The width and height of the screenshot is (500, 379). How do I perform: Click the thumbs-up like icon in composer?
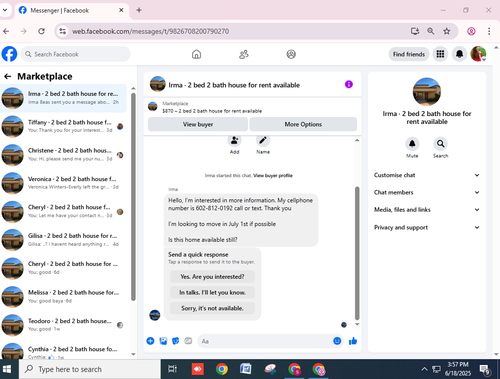point(353,341)
